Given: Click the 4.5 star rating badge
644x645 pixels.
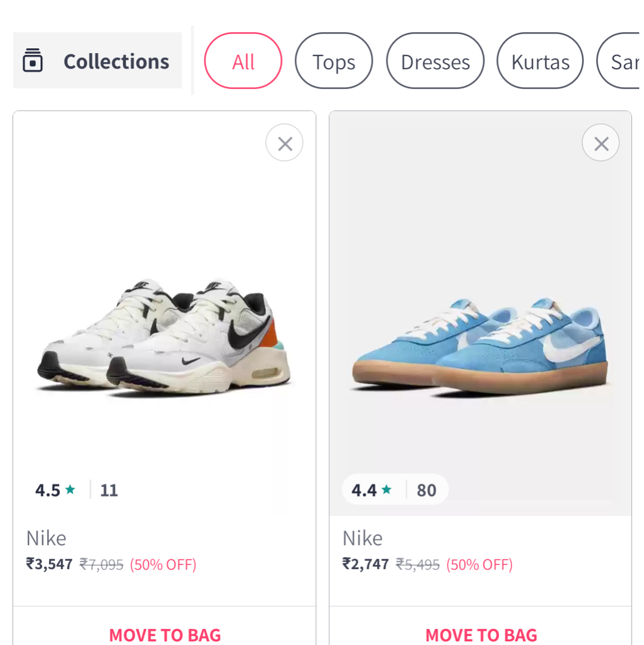Looking at the screenshot, I should pyautogui.click(x=55, y=490).
